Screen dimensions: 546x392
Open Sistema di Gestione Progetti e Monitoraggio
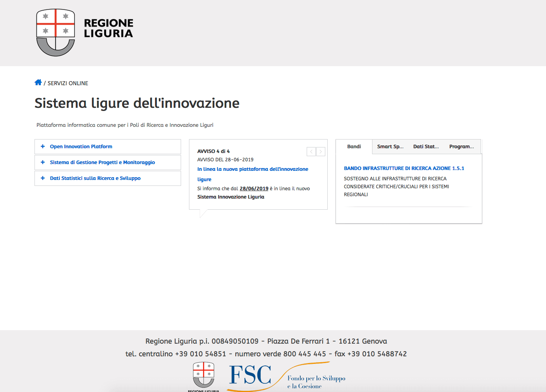click(x=102, y=163)
